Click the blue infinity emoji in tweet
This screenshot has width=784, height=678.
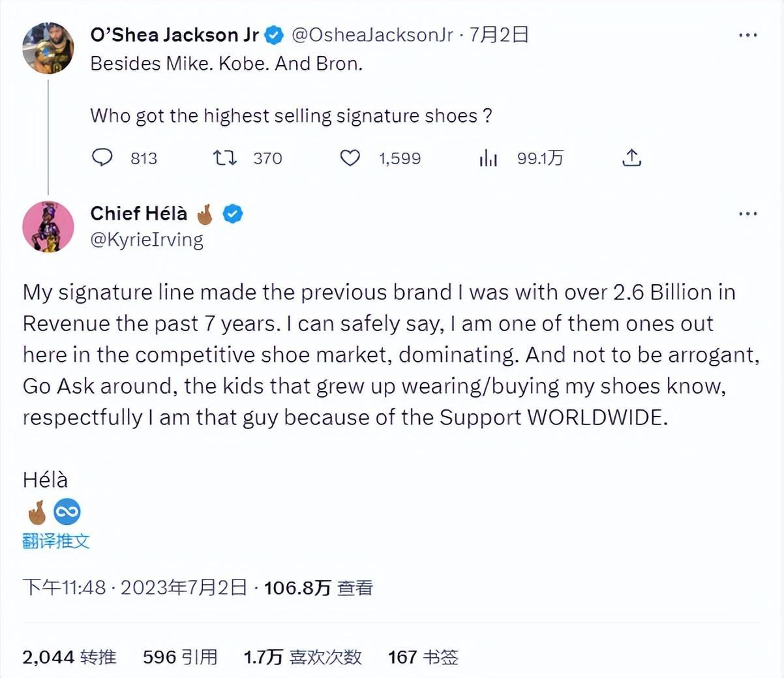[x=67, y=512]
